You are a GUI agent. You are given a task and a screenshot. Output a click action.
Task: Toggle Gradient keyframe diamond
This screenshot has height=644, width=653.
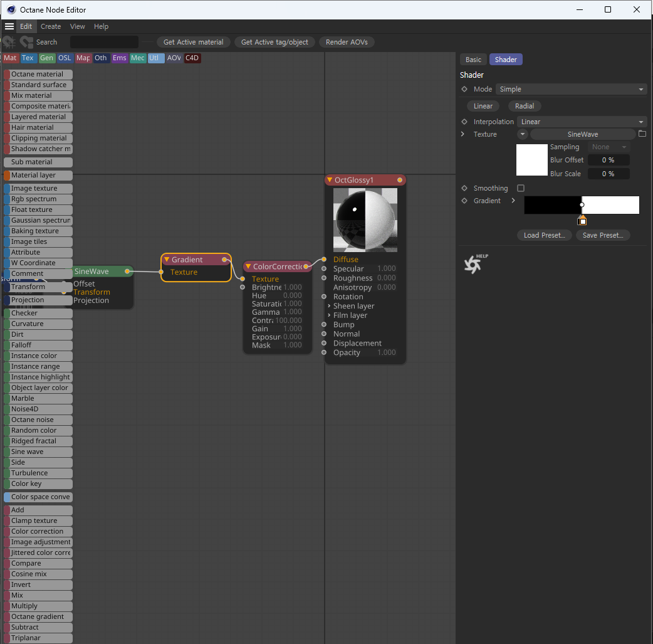(x=464, y=201)
